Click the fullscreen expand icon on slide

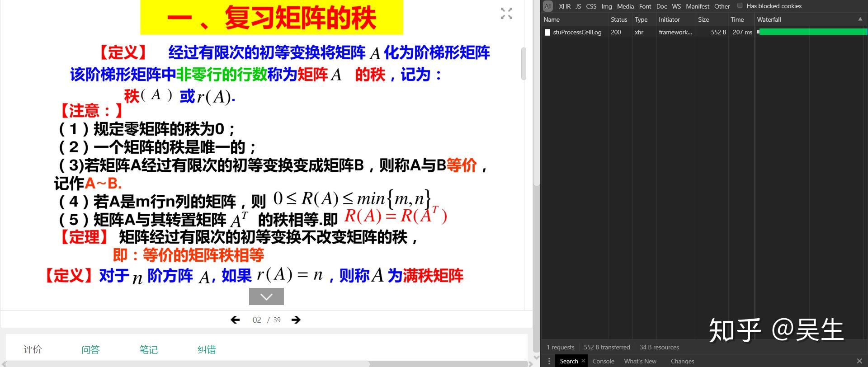pyautogui.click(x=506, y=13)
